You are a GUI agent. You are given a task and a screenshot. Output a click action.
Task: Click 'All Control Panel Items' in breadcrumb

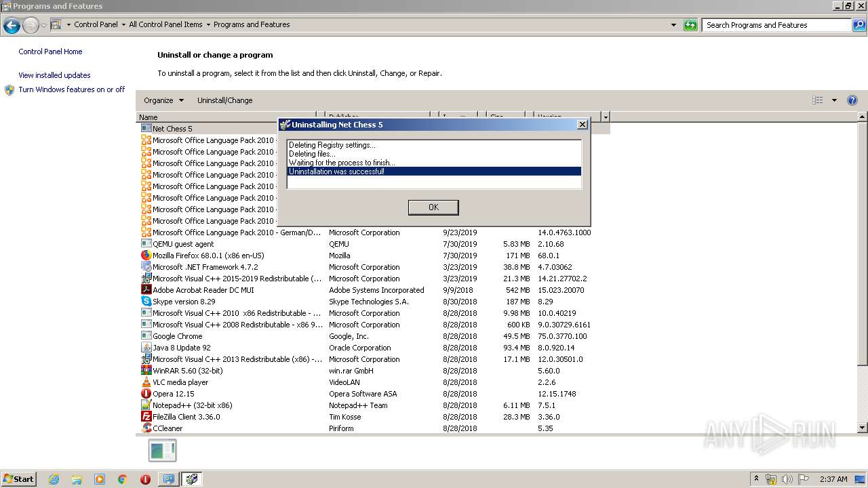tap(165, 24)
